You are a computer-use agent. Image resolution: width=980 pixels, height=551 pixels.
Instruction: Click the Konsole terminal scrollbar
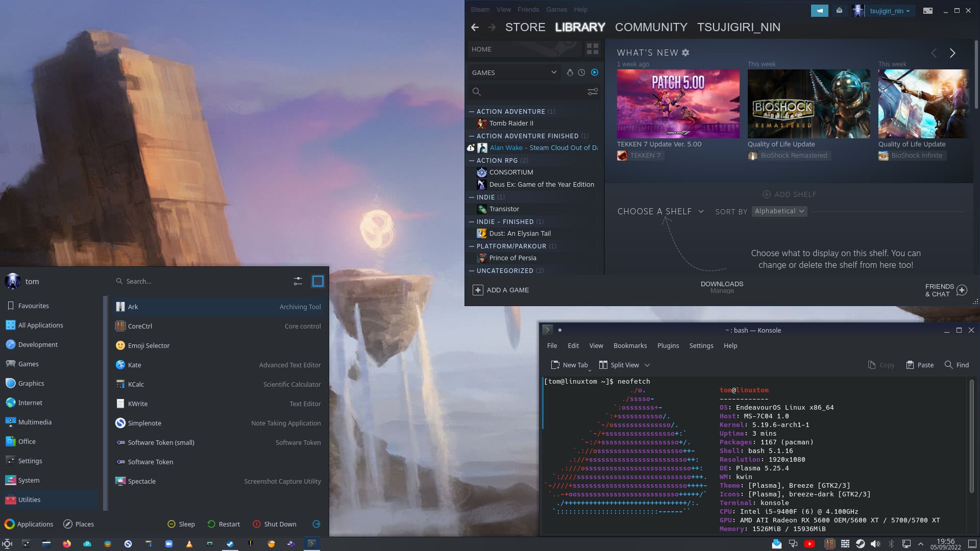coord(971,436)
